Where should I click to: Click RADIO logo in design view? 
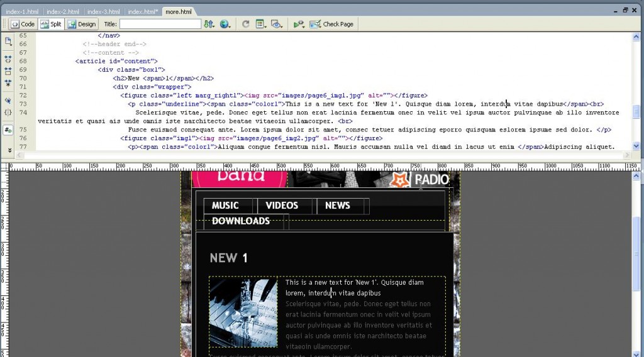(x=419, y=180)
